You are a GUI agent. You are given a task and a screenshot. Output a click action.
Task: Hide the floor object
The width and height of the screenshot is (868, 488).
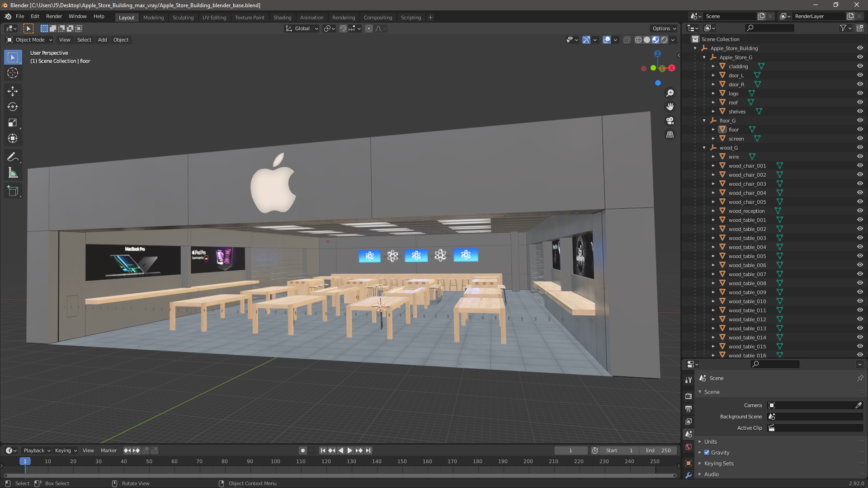[x=860, y=129]
